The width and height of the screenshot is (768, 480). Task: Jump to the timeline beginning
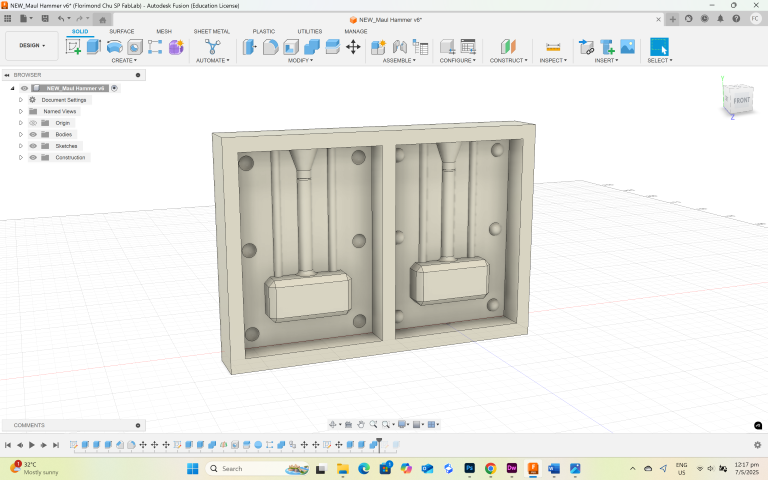[8, 445]
